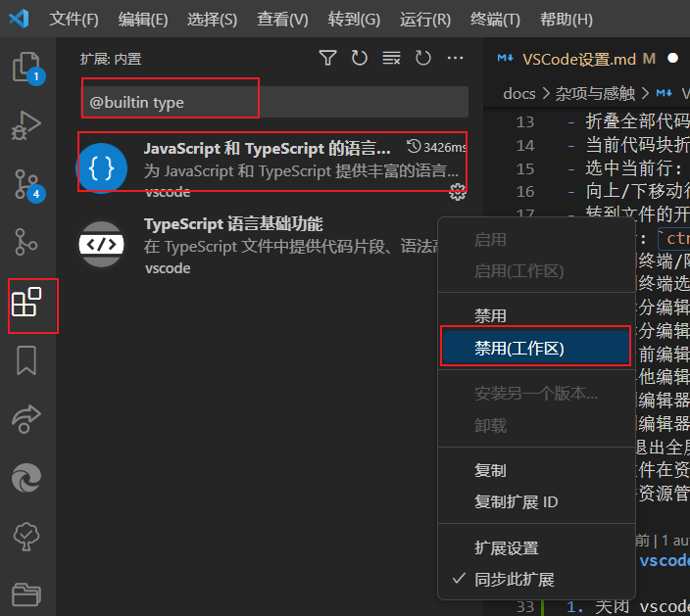Click '复制扩展 ID' menu entry
690x616 pixels.
[516, 502]
